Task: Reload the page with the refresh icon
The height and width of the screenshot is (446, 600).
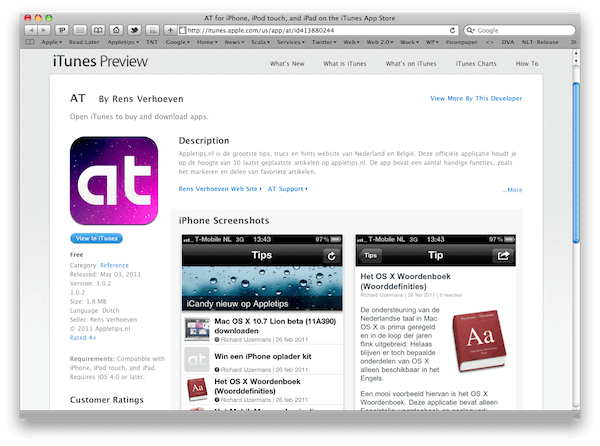Action: click(x=452, y=30)
